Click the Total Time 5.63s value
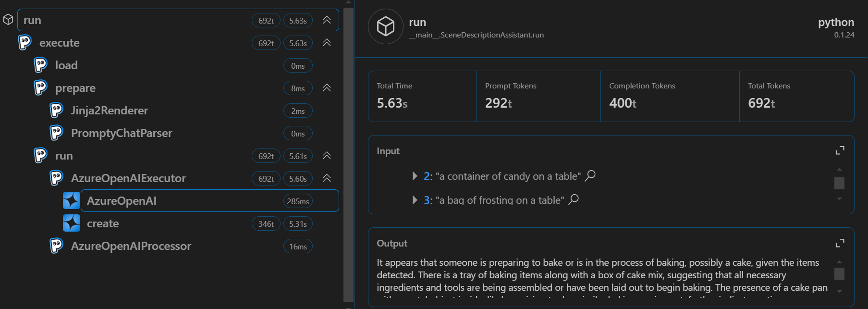The width and height of the screenshot is (868, 309). coord(392,103)
